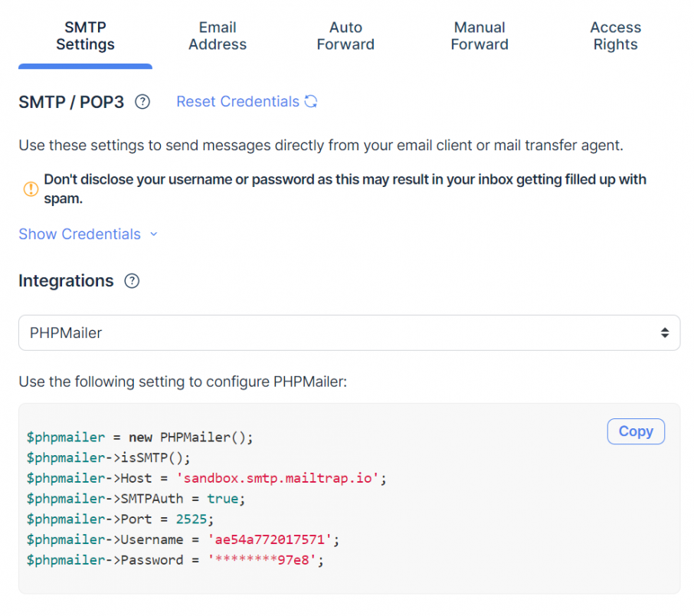The height and width of the screenshot is (616, 694).
Task: Expand the Show Credentials section
Action: click(x=80, y=234)
